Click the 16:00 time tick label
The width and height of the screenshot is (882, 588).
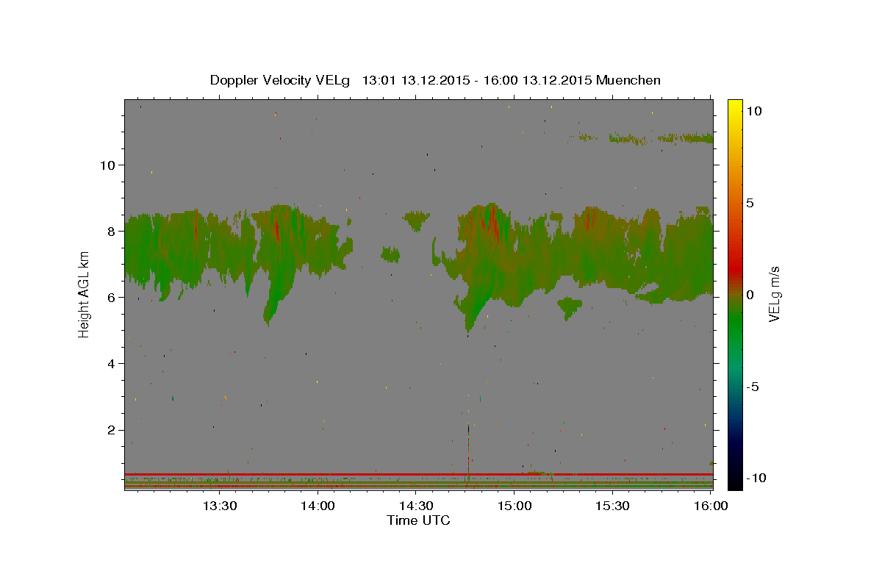(x=710, y=506)
